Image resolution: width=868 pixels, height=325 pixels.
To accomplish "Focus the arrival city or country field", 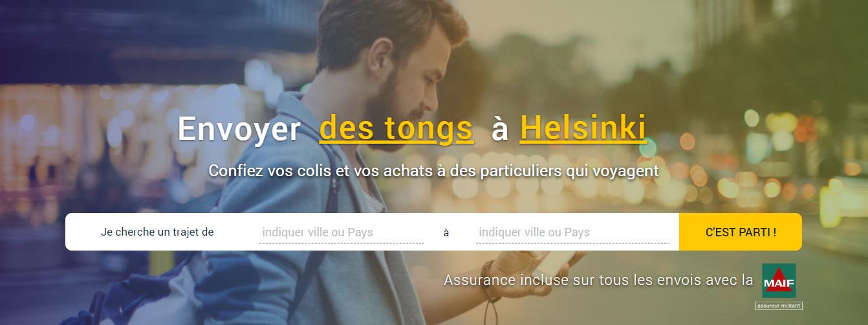I will point(572,232).
